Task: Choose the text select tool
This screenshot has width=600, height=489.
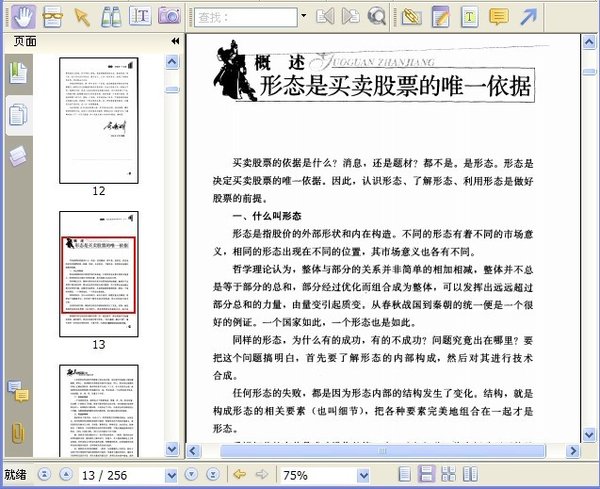Action: point(140,17)
